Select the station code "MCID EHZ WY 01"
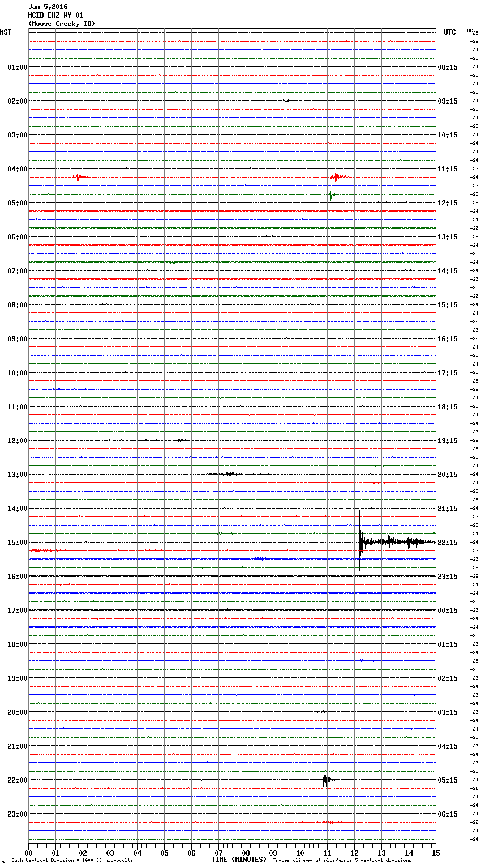481x868 pixels. point(55,15)
